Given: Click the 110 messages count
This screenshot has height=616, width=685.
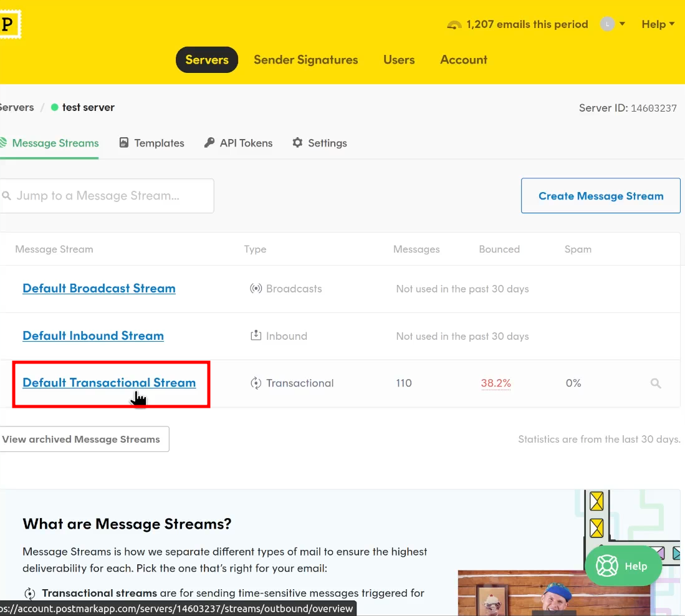Looking at the screenshot, I should (404, 383).
